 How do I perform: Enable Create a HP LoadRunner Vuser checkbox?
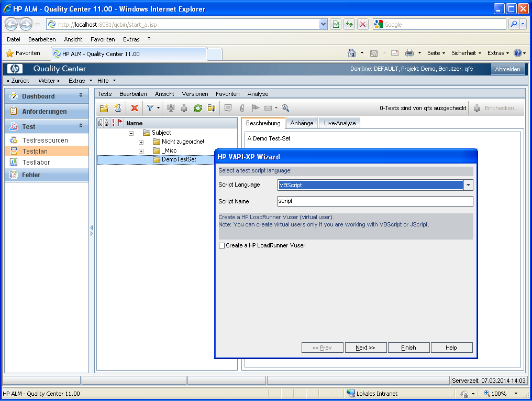tap(222, 245)
